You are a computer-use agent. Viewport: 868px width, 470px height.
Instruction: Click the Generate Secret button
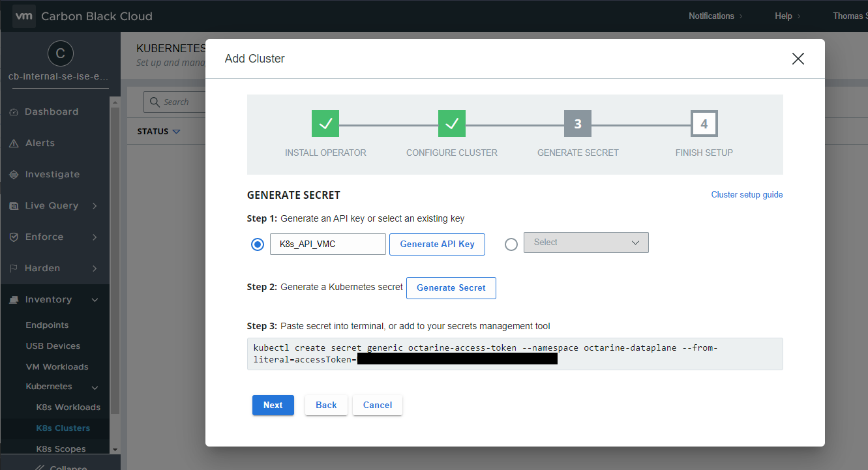pos(451,287)
